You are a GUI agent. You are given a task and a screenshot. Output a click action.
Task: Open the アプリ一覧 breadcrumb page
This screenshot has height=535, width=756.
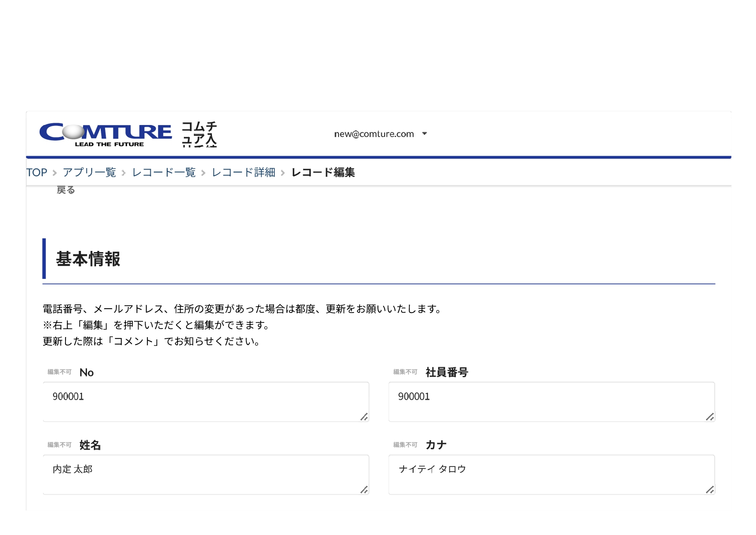pos(89,172)
